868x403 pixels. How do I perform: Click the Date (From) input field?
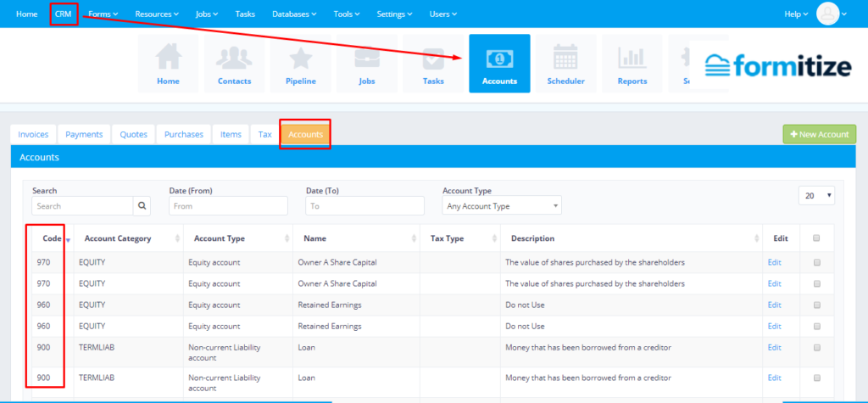[x=228, y=206]
